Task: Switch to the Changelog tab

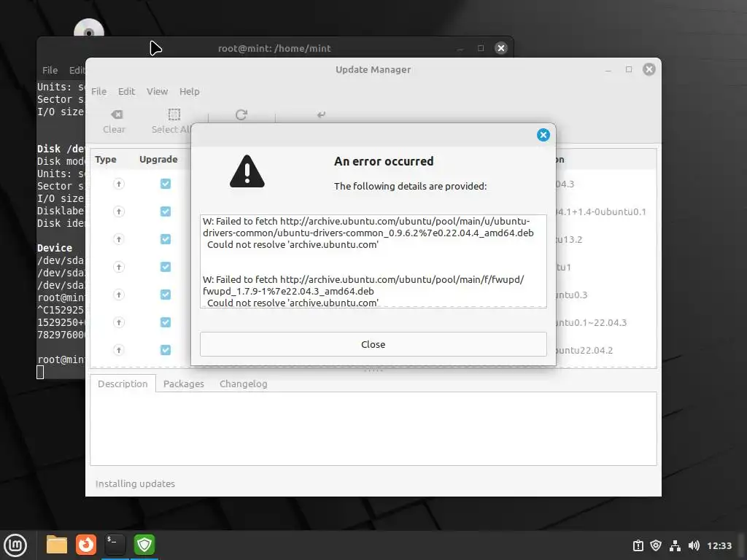Action: click(x=243, y=384)
